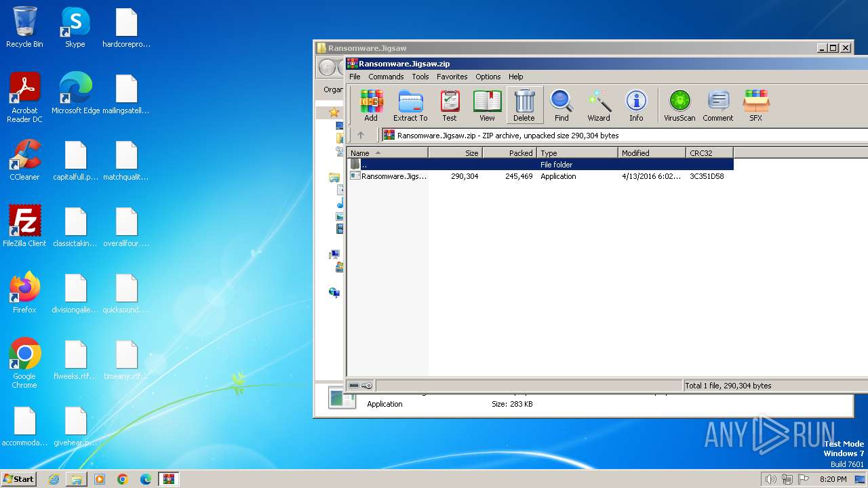
Task: Click the key and drive status bar icon
Action: [x=361, y=386]
